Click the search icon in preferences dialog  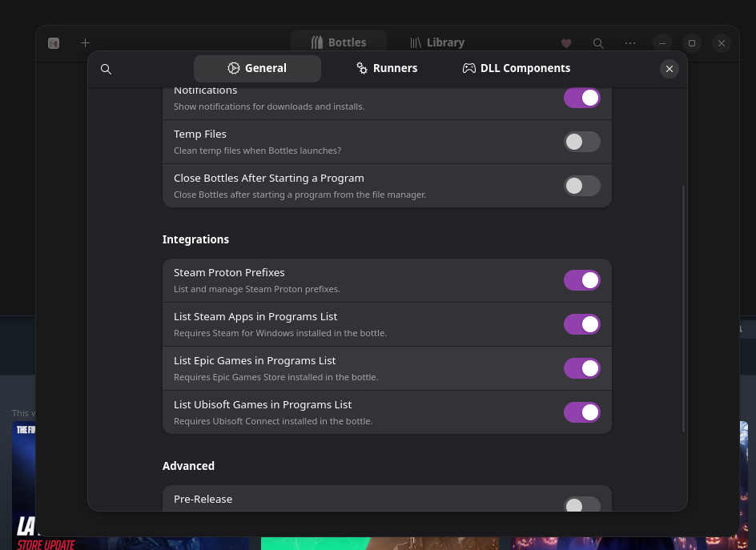[x=106, y=69]
